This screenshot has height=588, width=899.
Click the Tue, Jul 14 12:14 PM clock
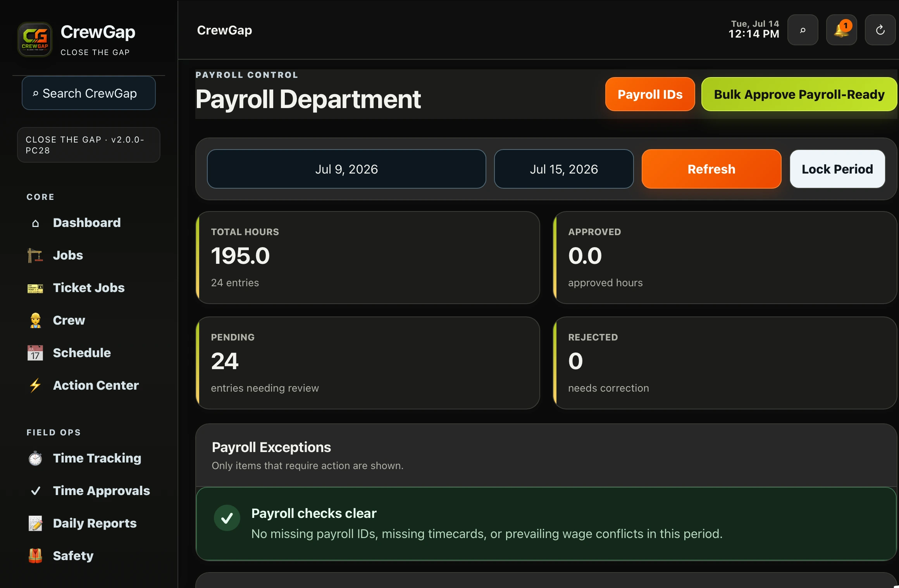(754, 29)
